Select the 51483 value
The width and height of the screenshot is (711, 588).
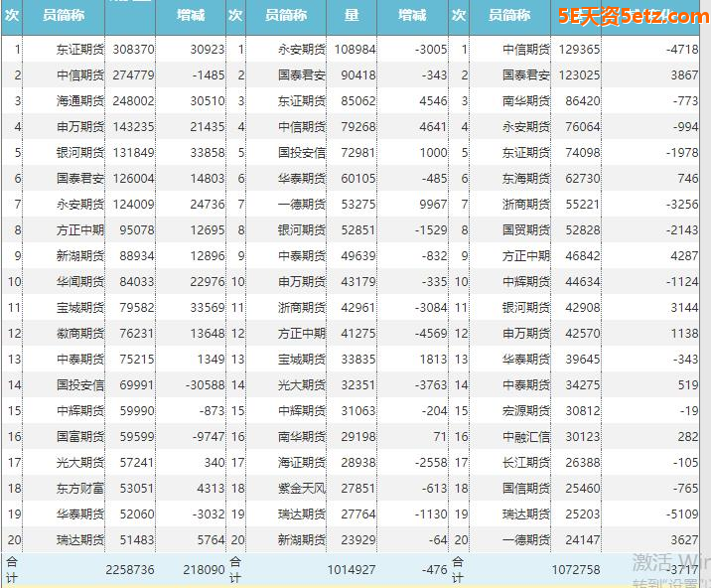tap(137, 540)
